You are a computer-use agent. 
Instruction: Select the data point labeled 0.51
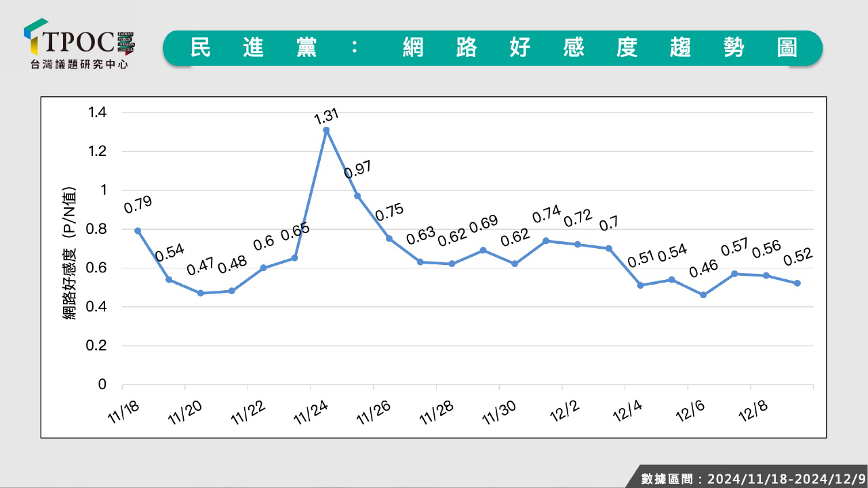640,285
